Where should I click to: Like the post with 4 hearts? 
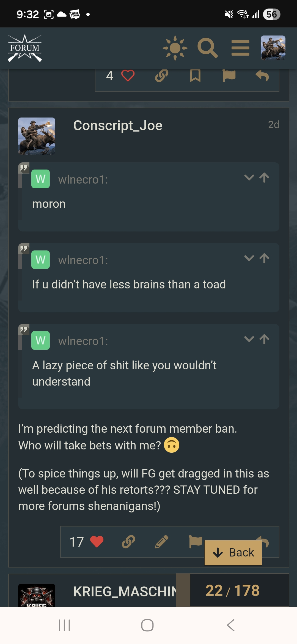pyautogui.click(x=128, y=76)
